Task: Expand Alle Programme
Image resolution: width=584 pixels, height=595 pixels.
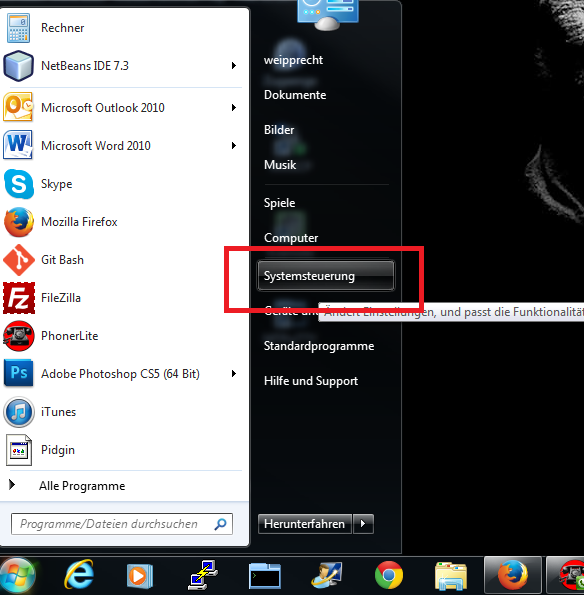Action: [82, 486]
